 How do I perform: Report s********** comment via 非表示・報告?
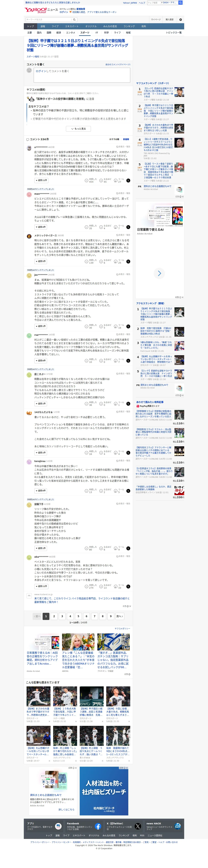point(123,147)
